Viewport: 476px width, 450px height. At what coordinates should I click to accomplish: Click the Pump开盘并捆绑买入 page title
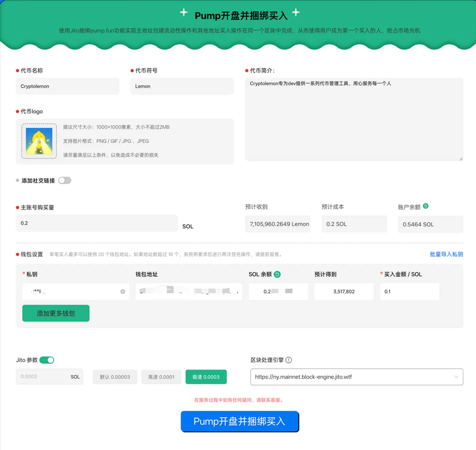point(241,16)
